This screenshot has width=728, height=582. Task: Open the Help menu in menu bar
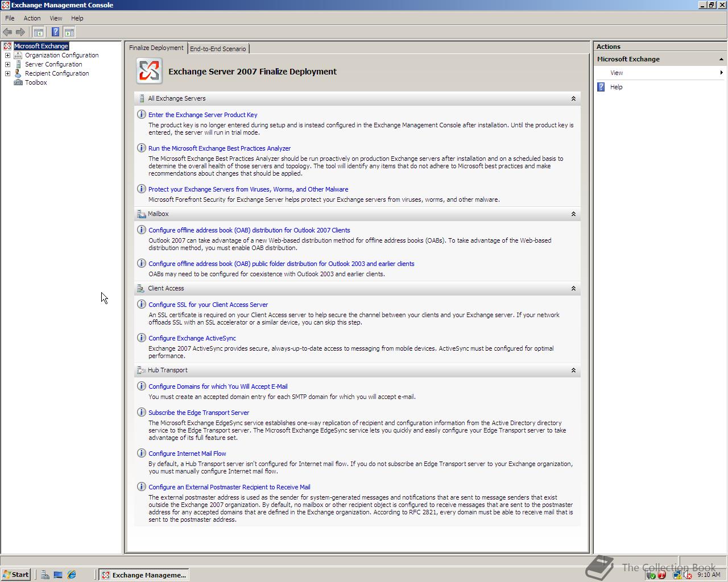pos(77,18)
